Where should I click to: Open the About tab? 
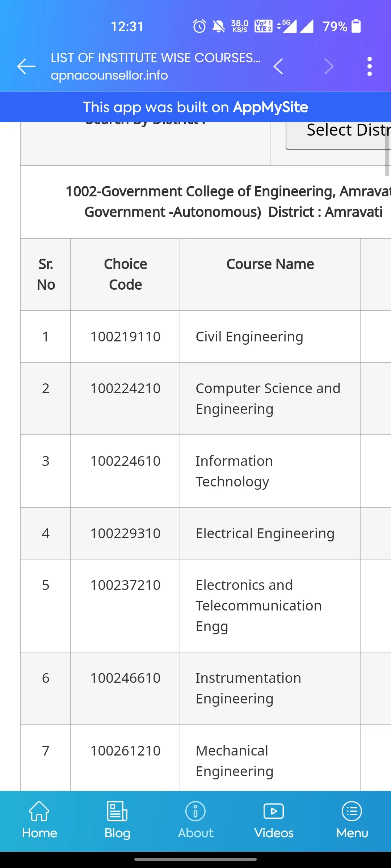[x=195, y=820]
